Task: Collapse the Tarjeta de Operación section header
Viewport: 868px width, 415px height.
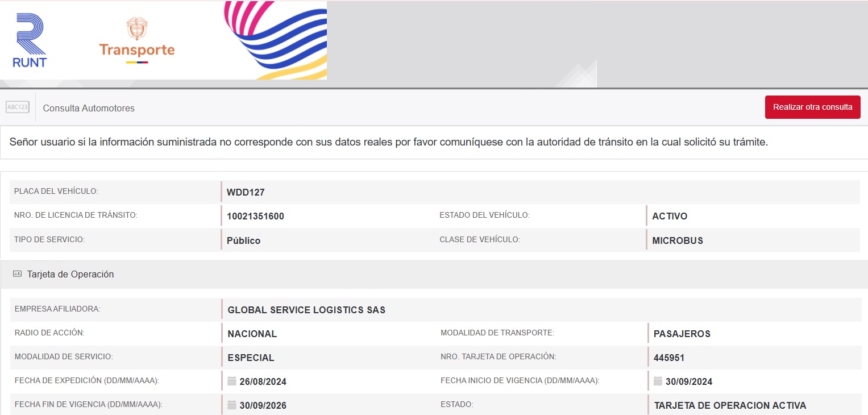Action: (70, 274)
